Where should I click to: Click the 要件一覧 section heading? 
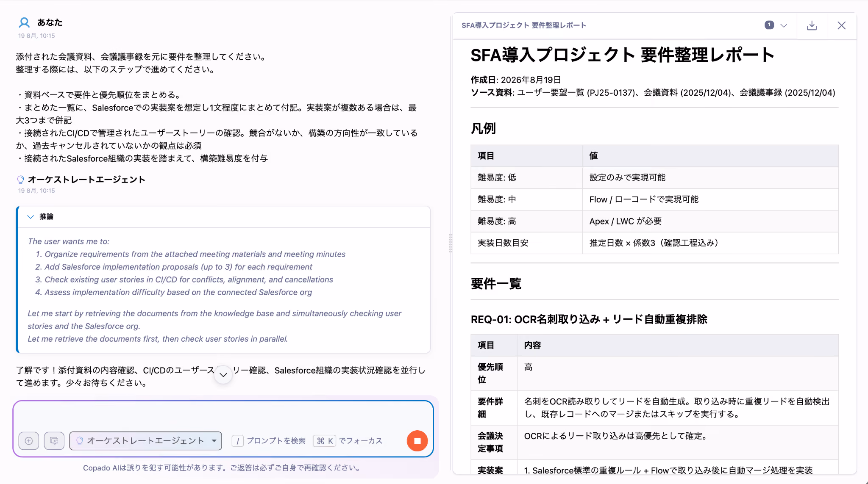496,284
